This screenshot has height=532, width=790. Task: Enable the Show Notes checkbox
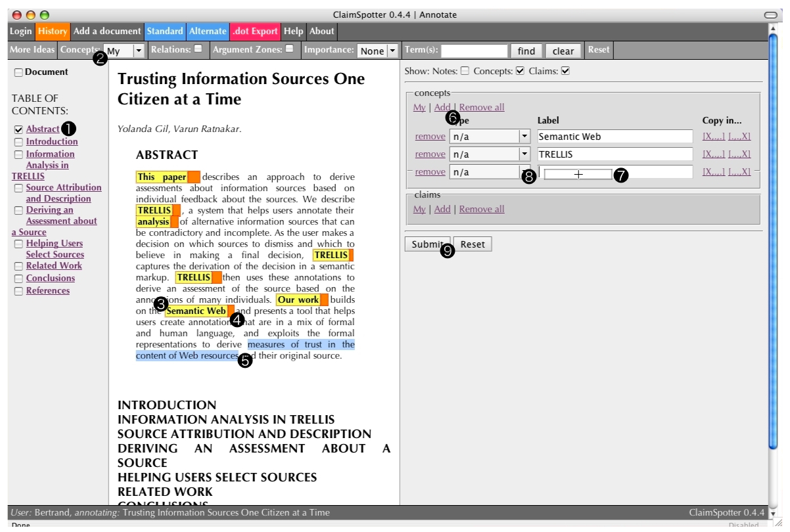(465, 71)
